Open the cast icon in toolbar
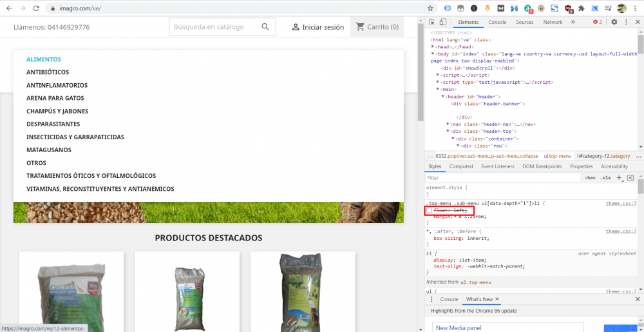This screenshot has height=332, width=644. tap(594, 8)
